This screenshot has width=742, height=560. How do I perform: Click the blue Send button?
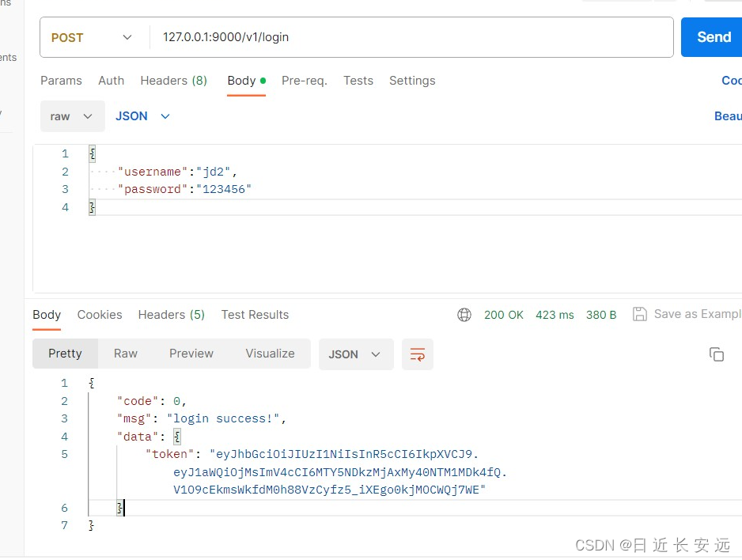712,37
